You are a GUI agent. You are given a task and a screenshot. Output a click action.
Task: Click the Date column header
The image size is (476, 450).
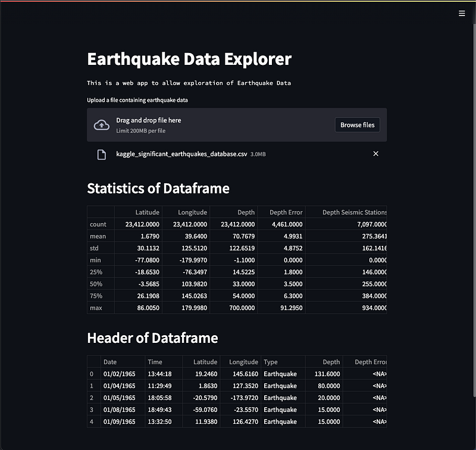click(x=123, y=362)
